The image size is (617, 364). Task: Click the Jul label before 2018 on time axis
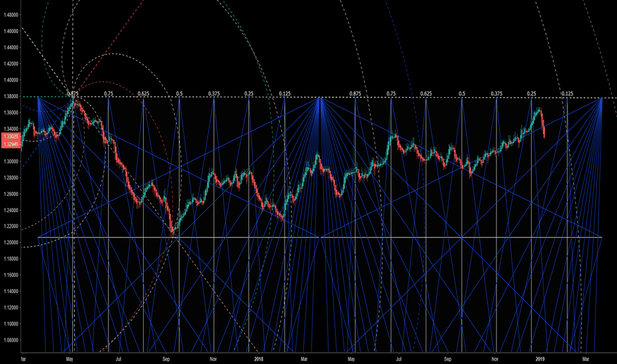click(119, 359)
